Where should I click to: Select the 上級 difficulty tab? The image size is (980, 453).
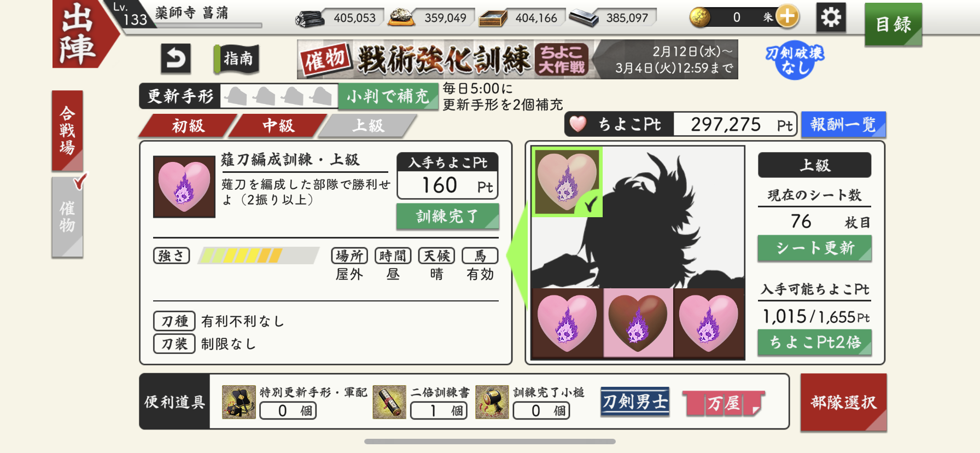368,126
